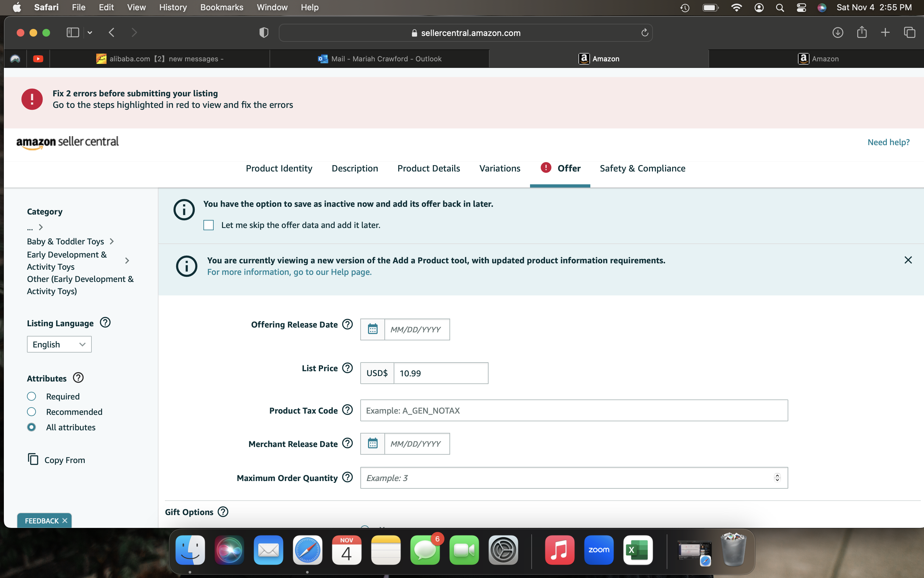Image resolution: width=924 pixels, height=578 pixels.
Task: Open 'go to our Help page' link
Action: 289,272
